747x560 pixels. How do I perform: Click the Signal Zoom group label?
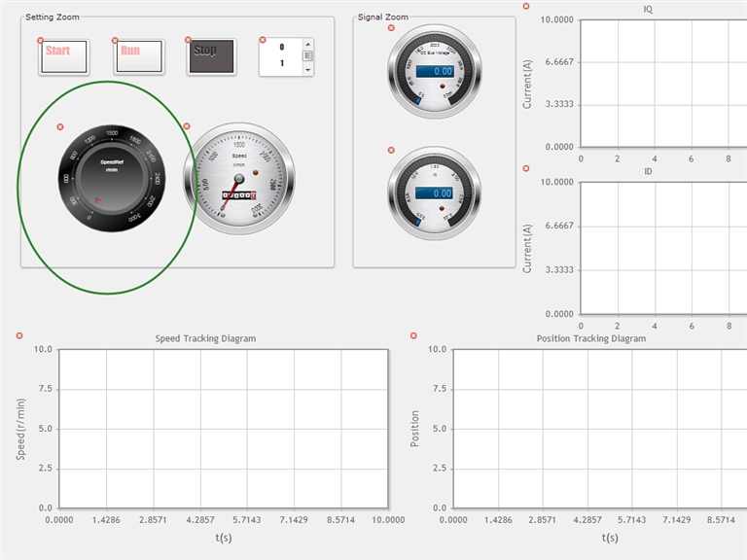point(383,17)
